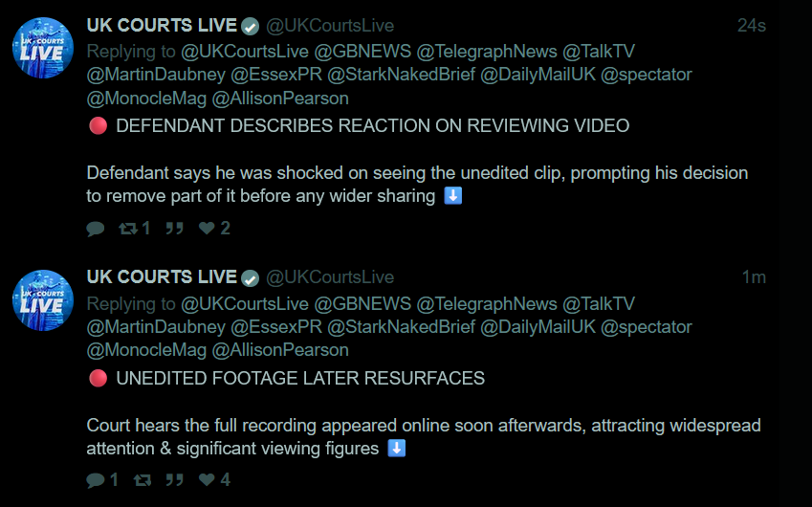
Task: Open the @TelegraphNews mention in first tweet
Action: 487,52
